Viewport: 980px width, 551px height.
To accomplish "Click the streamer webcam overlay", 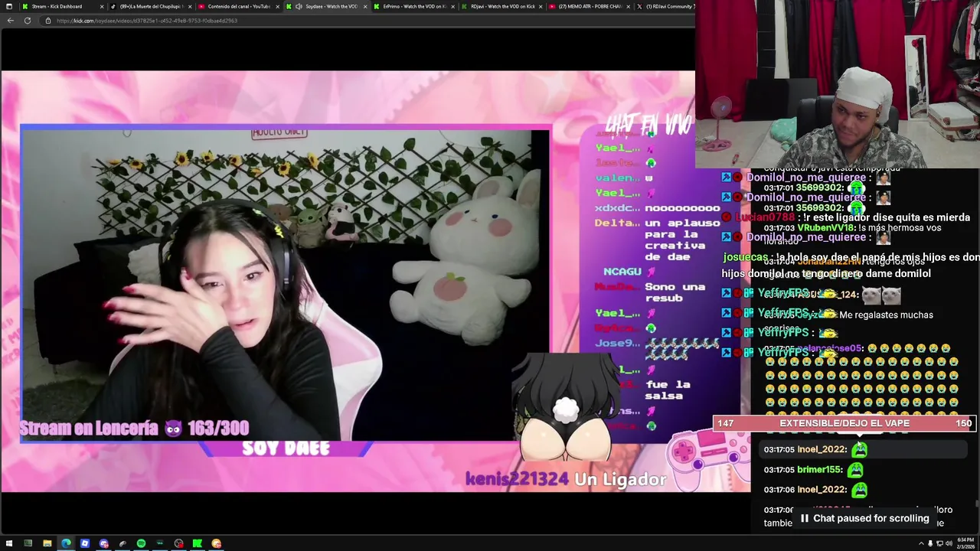I will coord(838,84).
